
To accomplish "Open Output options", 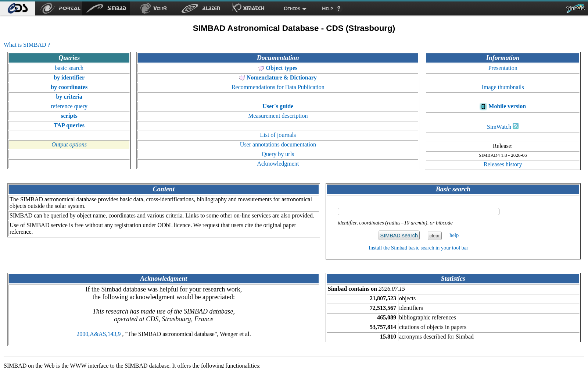I will tap(69, 145).
